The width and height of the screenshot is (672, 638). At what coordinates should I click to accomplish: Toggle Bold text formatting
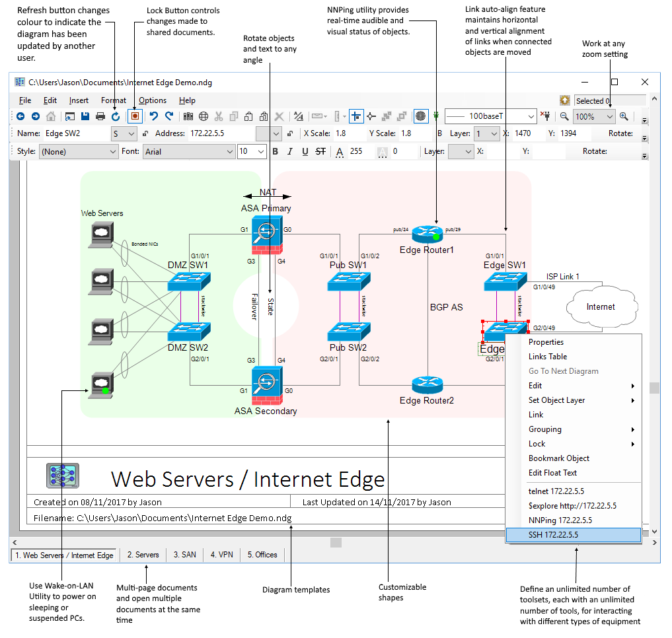(x=275, y=151)
